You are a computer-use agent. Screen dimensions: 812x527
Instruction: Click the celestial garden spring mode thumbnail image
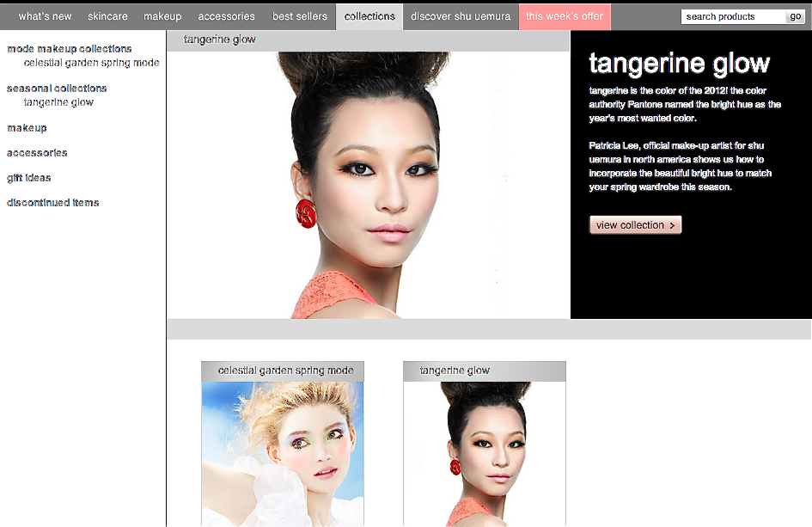tap(283, 453)
